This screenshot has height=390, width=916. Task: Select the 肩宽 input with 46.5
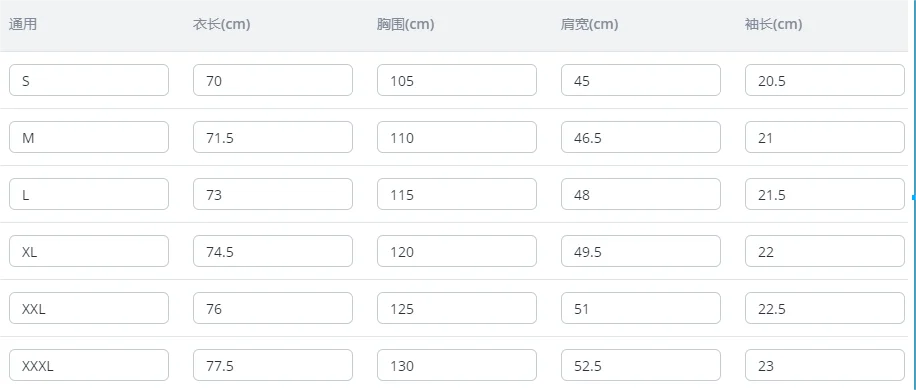[x=641, y=137]
